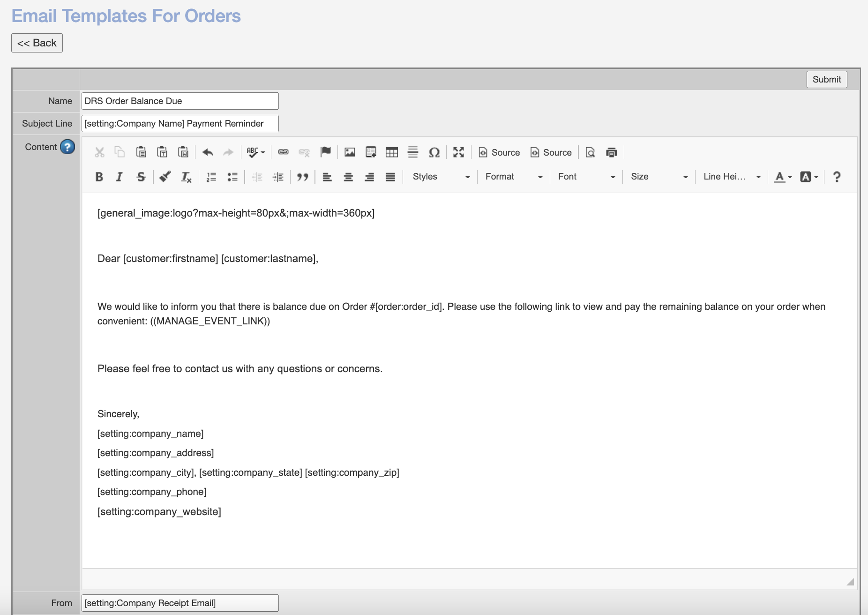The image size is (868, 615).
Task: Click the Insert Link icon
Action: tap(283, 152)
